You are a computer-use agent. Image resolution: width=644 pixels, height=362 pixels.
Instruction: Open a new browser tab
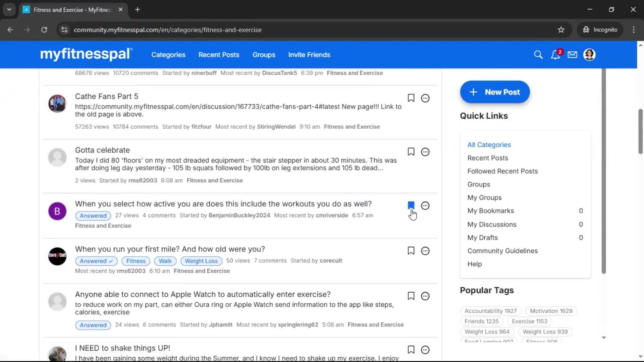[137, 10]
